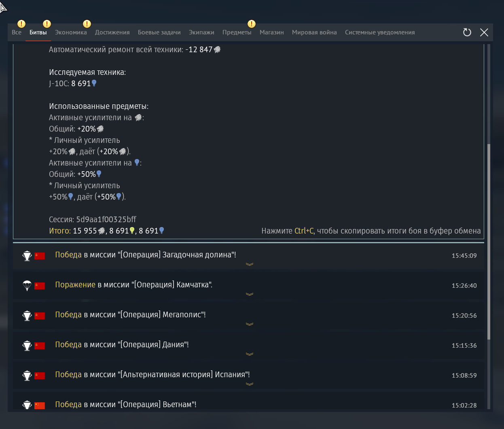
Task: Expand the Дания victory entry
Action: tap(250, 354)
